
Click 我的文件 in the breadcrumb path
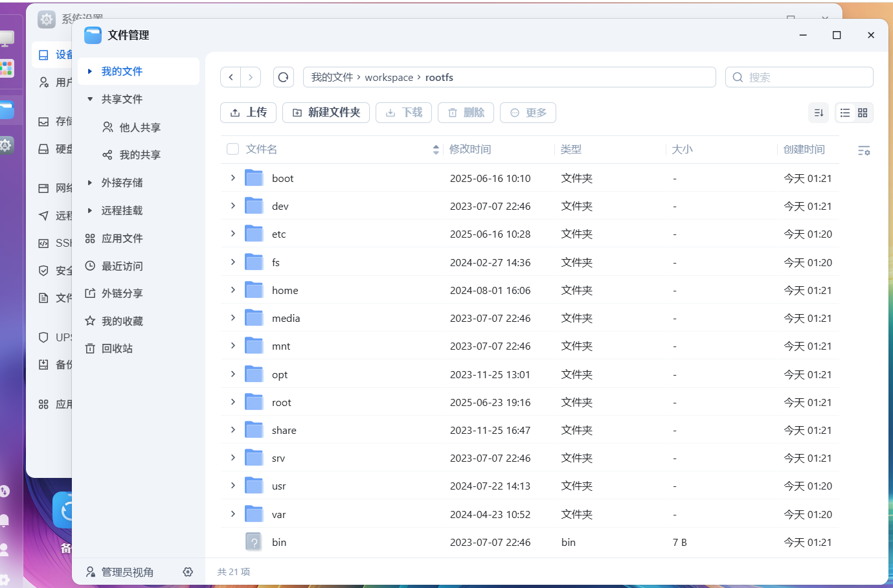pyautogui.click(x=332, y=77)
